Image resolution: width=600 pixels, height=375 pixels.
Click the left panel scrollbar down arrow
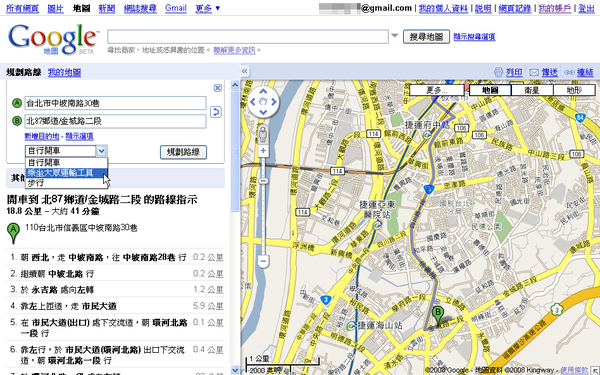[235, 370]
